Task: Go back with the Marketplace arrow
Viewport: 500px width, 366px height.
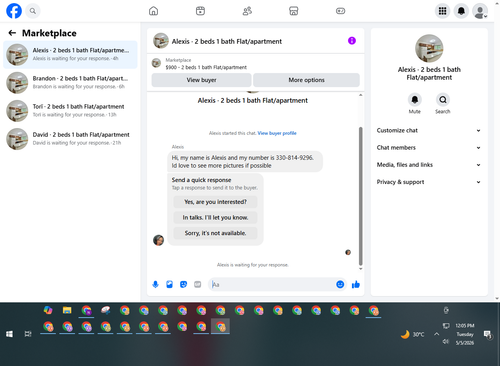Action: tap(12, 33)
